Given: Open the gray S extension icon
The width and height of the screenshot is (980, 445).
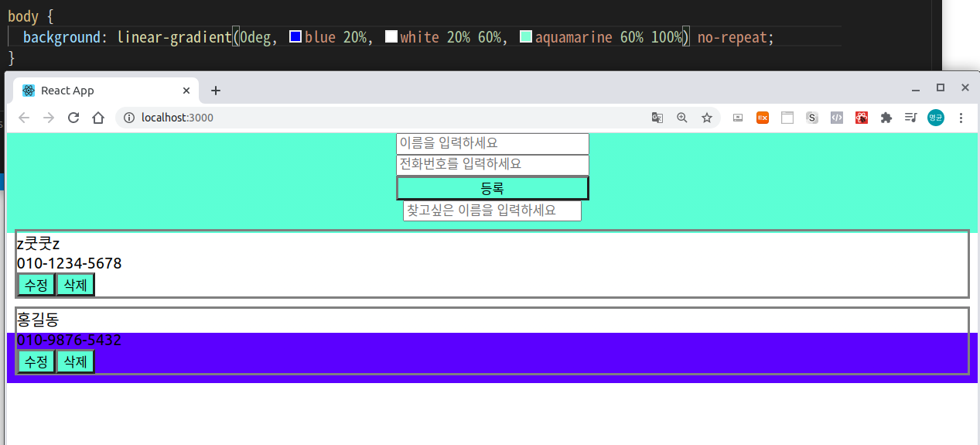Looking at the screenshot, I should click(x=812, y=118).
